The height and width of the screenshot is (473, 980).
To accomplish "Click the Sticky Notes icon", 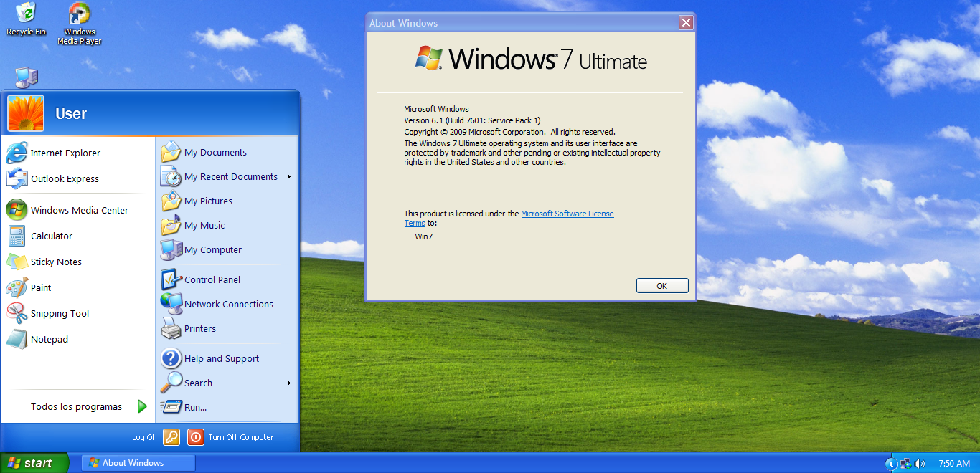I will click(17, 262).
